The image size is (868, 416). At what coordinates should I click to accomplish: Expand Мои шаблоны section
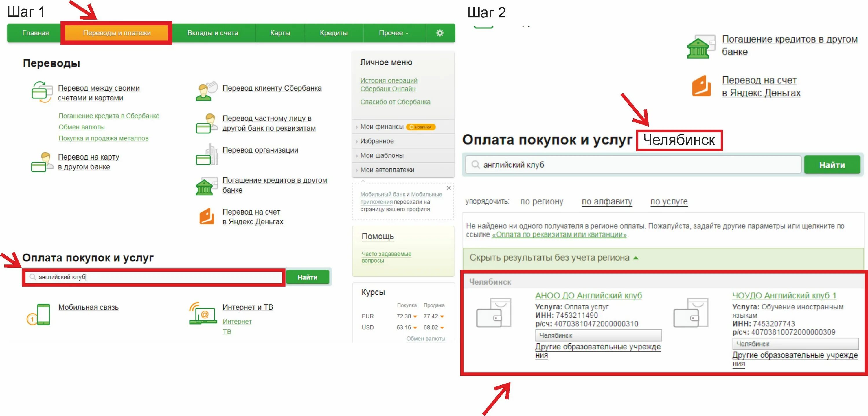click(403, 155)
